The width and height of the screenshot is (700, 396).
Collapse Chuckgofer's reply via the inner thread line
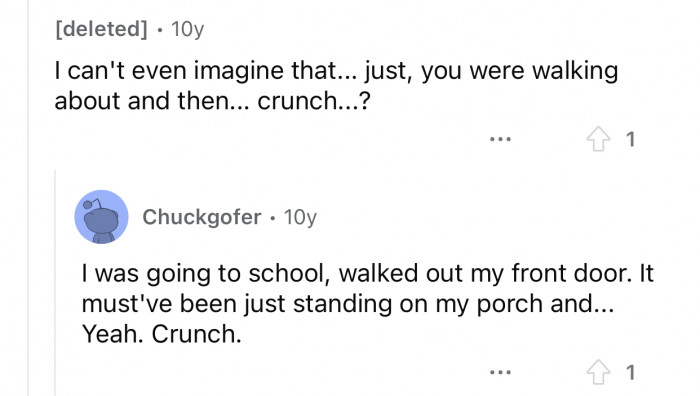pyautogui.click(x=55, y=283)
